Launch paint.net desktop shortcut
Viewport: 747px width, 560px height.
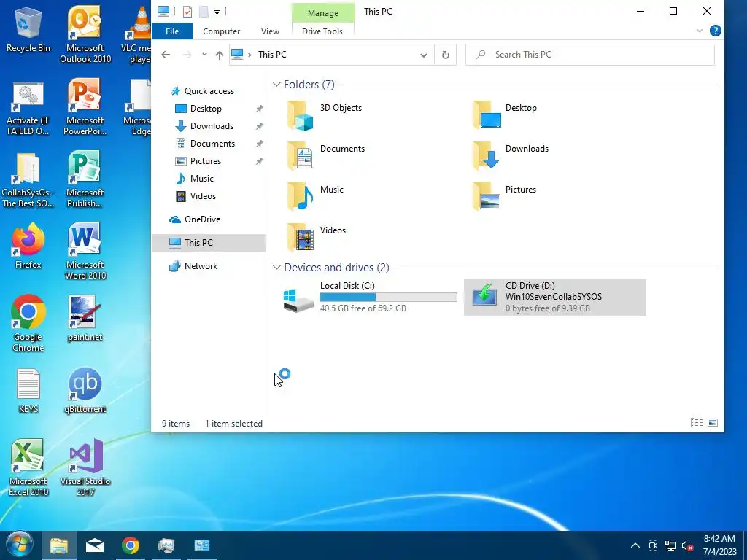[85, 318]
